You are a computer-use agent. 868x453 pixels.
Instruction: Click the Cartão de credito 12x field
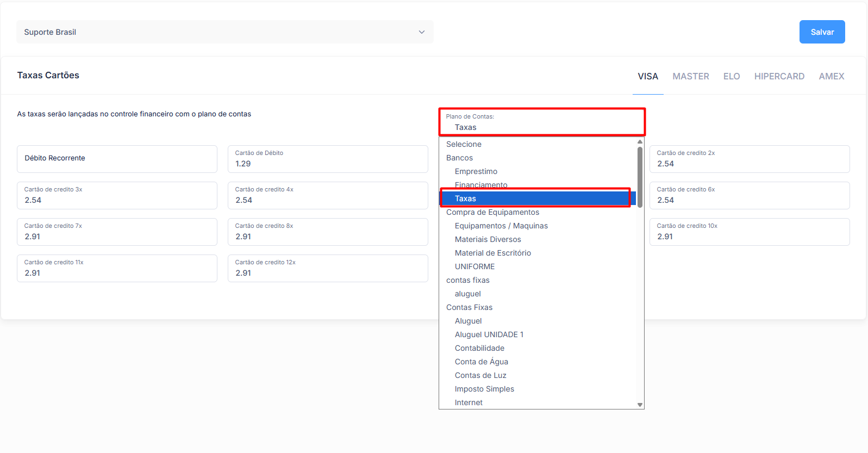328,268
